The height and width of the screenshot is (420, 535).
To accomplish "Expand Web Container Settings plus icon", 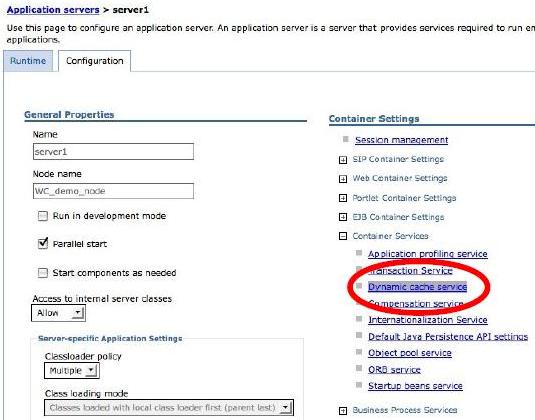I will (343, 179).
